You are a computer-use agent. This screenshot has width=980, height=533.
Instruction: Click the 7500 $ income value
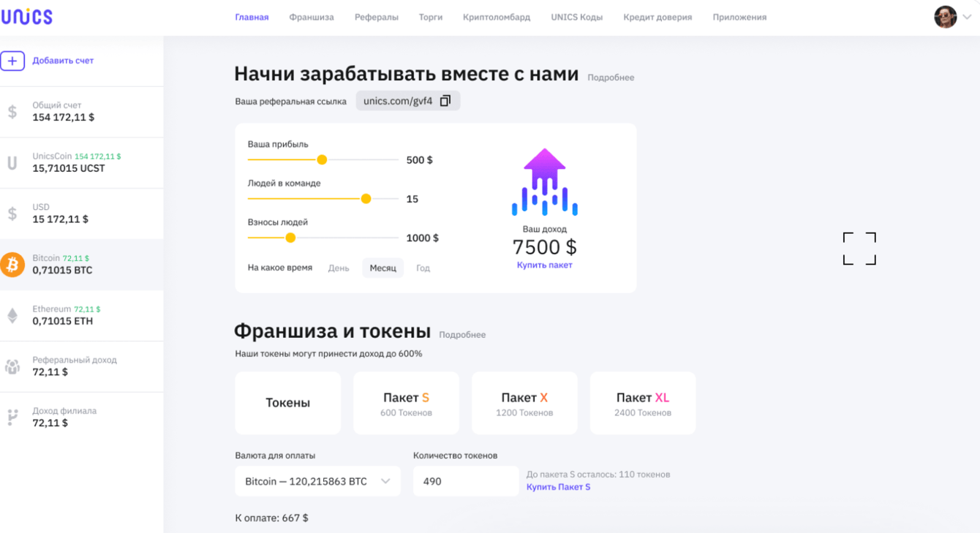click(x=545, y=247)
